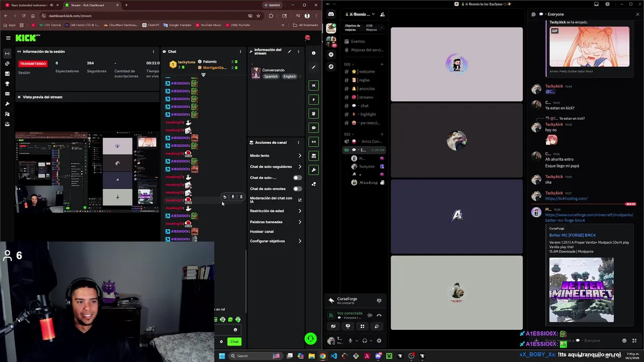644x362 pixels.
Task: Open Discord user settings gear
Action: pyautogui.click(x=379, y=341)
